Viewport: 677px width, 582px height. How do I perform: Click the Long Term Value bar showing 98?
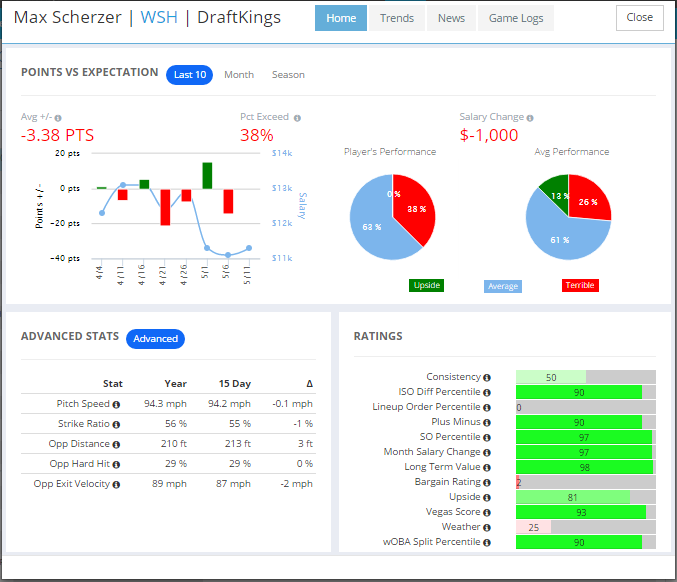(585, 467)
